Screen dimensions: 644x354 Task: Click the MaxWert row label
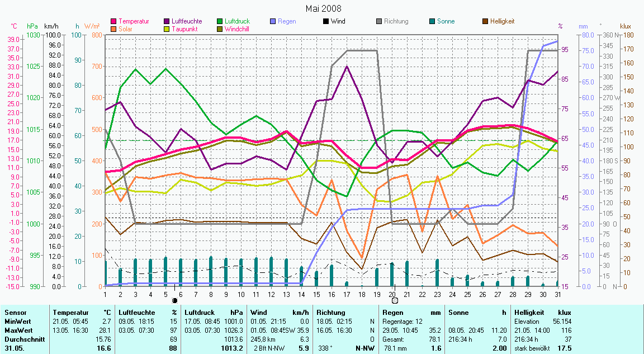point(17,331)
